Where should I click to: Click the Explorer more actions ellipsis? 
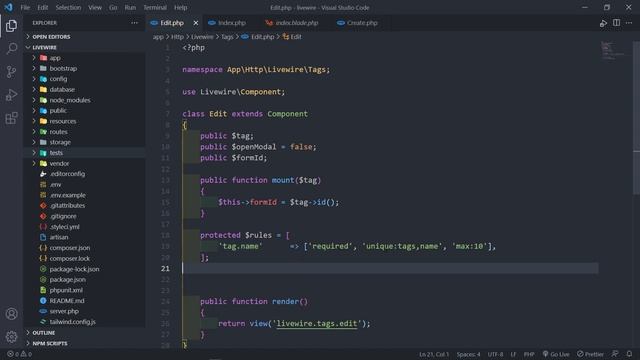[x=134, y=23]
